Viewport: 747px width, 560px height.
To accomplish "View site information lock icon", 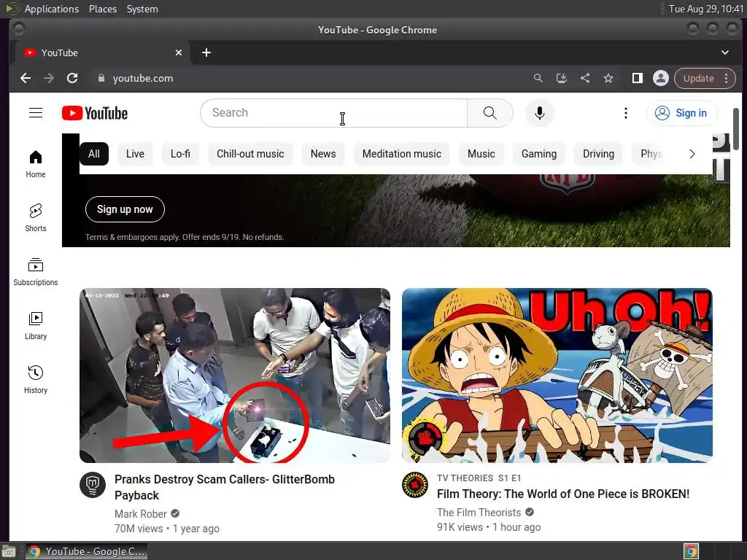I will (x=101, y=78).
